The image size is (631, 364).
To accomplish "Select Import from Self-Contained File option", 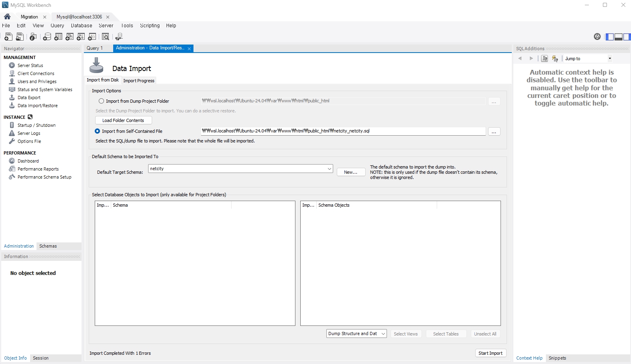I will (x=98, y=131).
